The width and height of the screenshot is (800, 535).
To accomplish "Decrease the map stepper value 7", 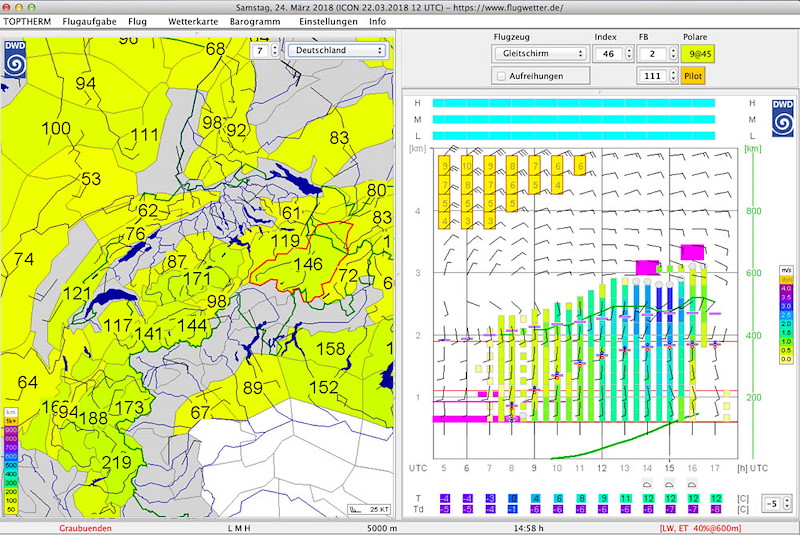I will pos(275,54).
